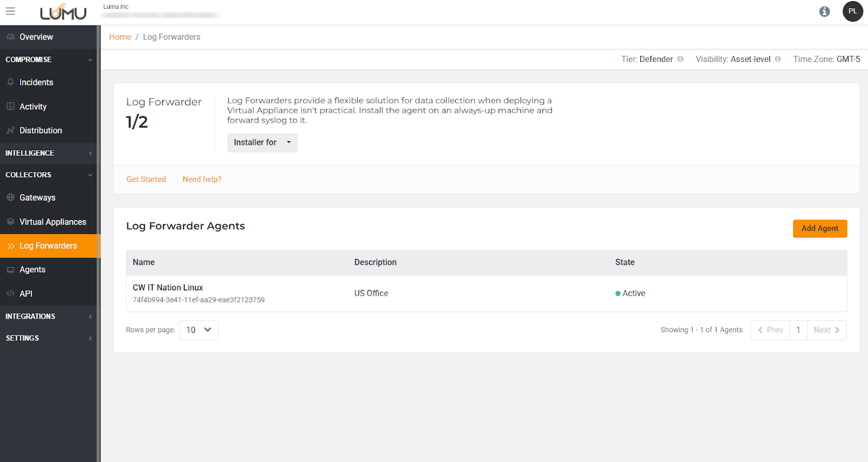This screenshot has height=462, width=868.
Task: Go to Distribution in the sidebar
Action: 41,130
